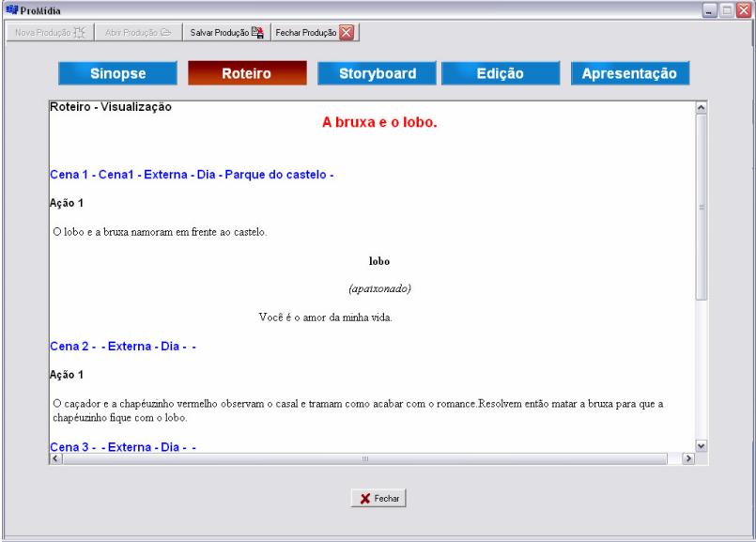Click the Cena 1 scene heading

pos(192,176)
